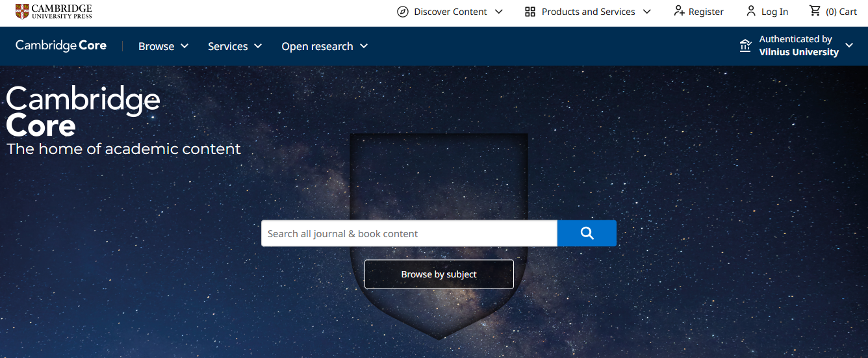The width and height of the screenshot is (868, 358).
Task: Click the Browse by subject button
Action: 439,274
